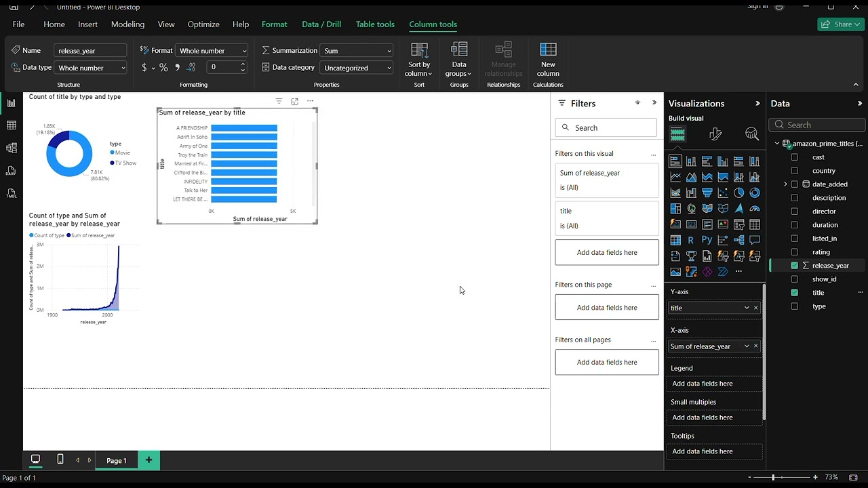
Task: Select the Funnel chart visual
Action: (x=707, y=192)
